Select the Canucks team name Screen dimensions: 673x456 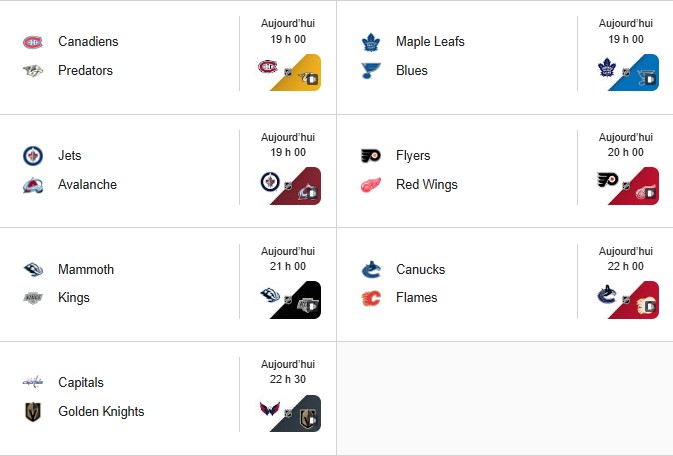pos(420,270)
